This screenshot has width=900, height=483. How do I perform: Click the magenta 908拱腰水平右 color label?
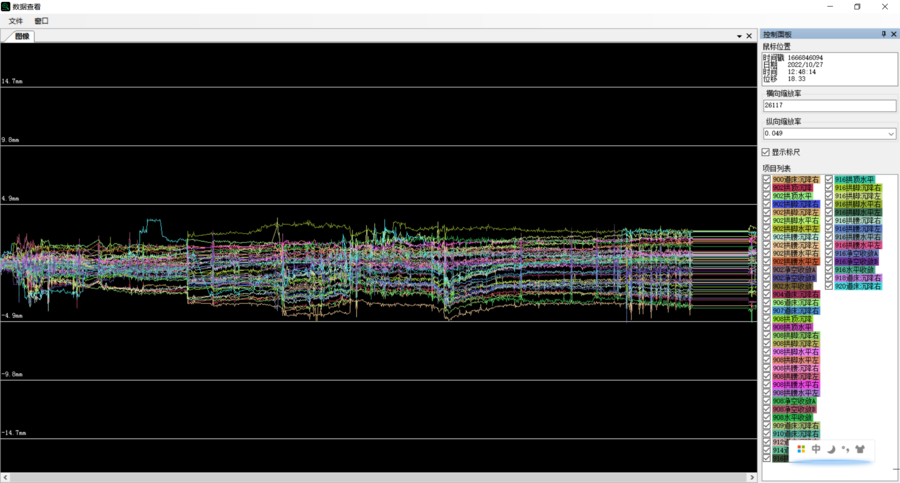(796, 385)
